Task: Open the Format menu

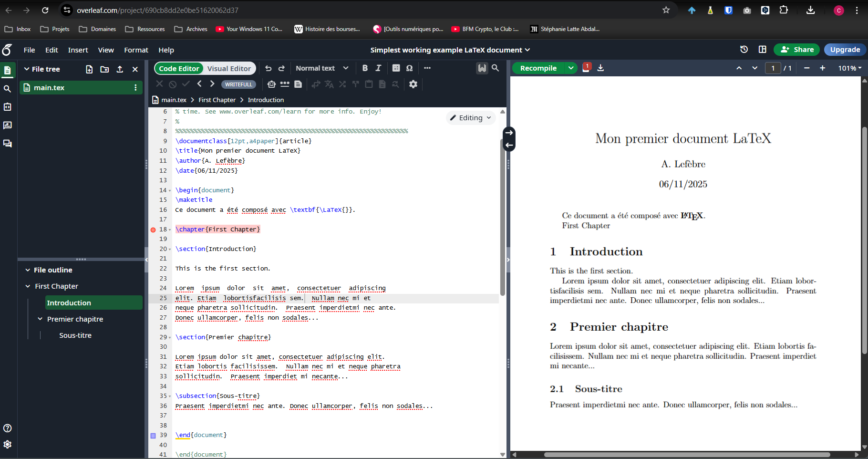Action: 136,50
